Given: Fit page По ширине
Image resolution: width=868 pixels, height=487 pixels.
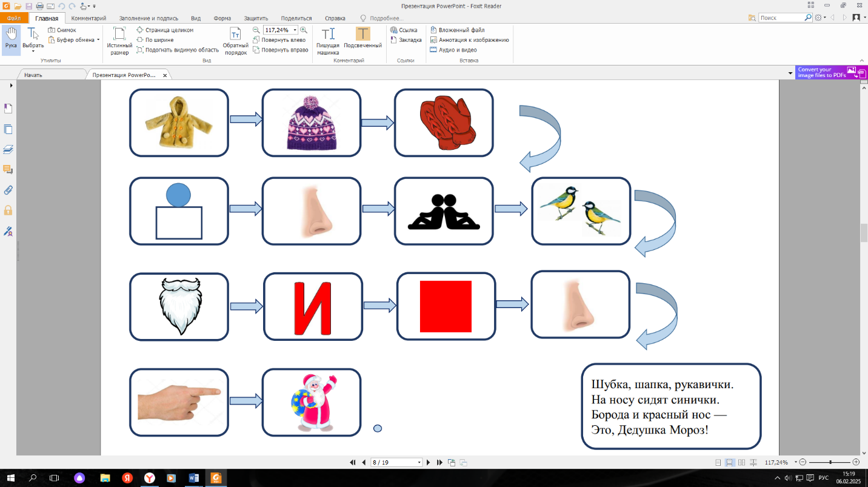Looking at the screenshot, I should (156, 39).
